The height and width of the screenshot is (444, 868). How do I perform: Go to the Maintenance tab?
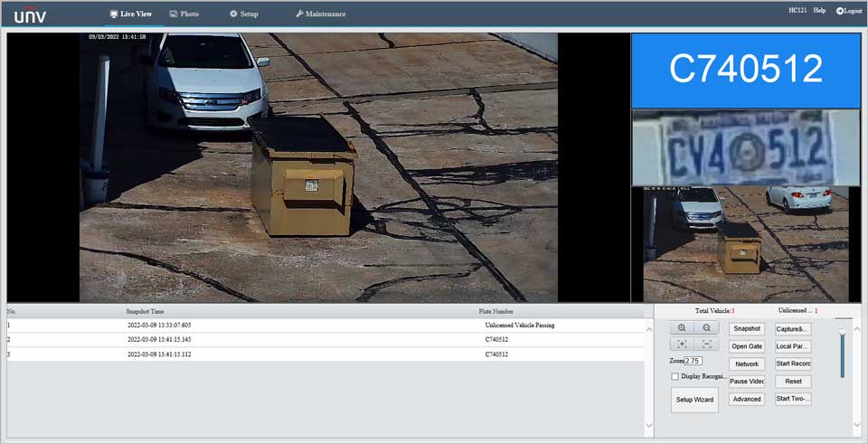(320, 14)
